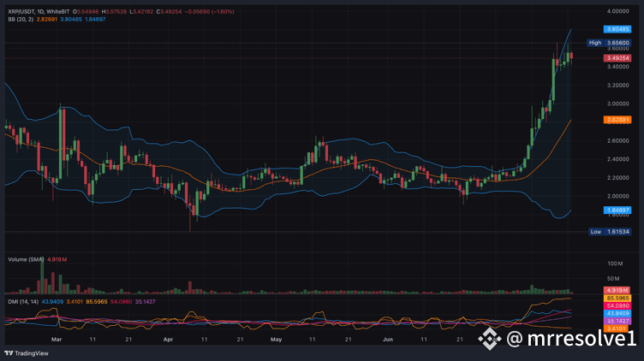Image resolution: width=644 pixels, height=361 pixels.
Task: Click the 4.919M volume value tag on axis
Action: click(617, 291)
